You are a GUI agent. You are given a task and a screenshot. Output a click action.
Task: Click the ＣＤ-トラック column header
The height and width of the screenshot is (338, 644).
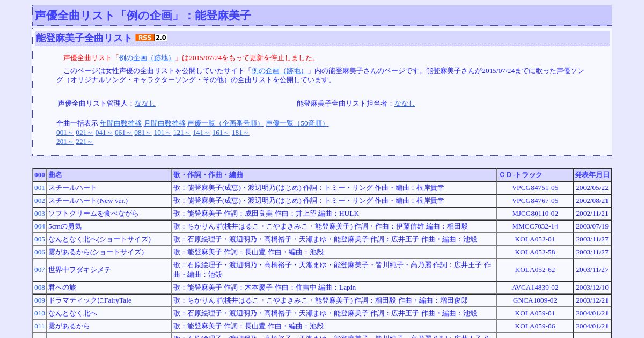point(535,175)
